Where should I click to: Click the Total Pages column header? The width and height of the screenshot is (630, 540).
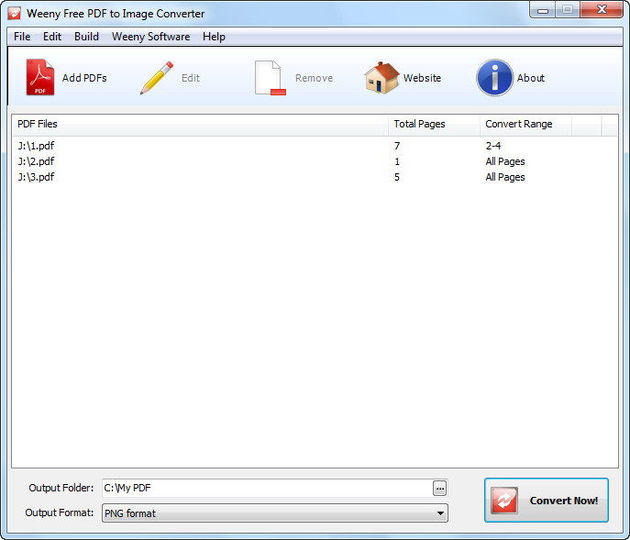[420, 125]
